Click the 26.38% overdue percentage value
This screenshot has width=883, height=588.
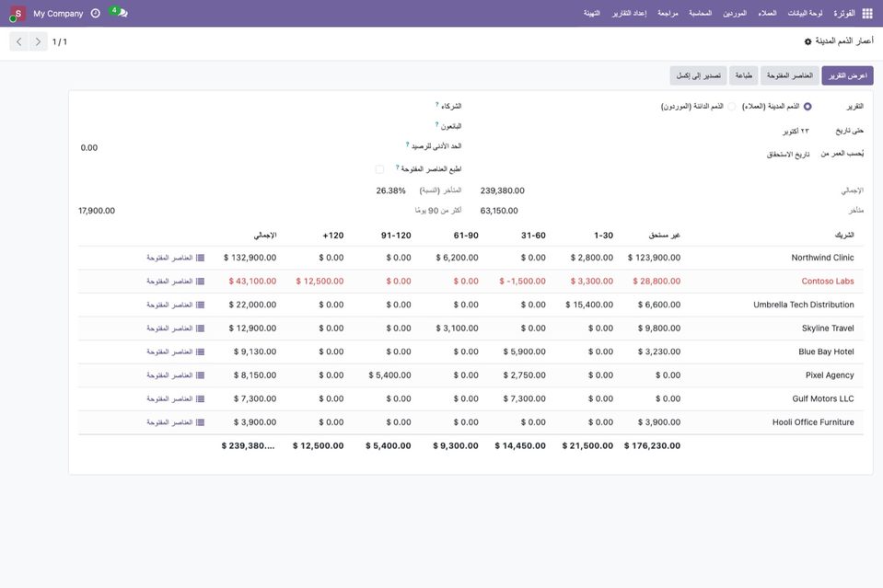pos(390,190)
